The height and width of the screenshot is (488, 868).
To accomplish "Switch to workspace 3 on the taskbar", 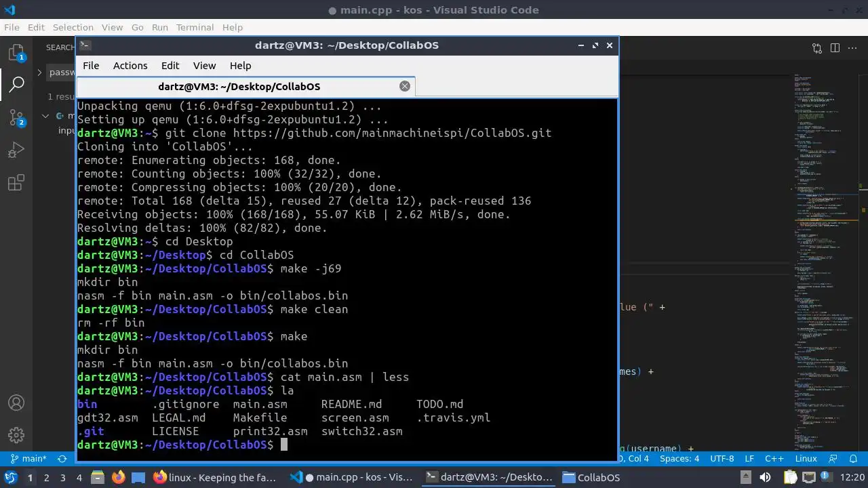I will coord(63,478).
